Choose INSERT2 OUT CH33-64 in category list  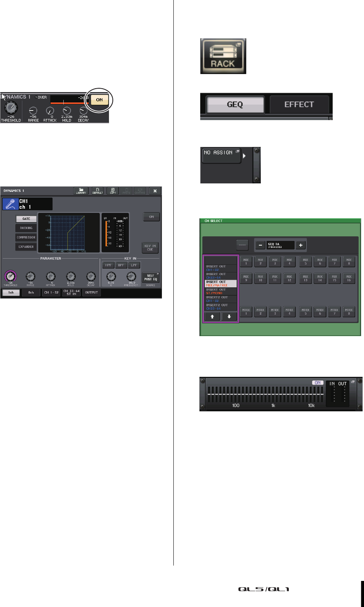click(x=221, y=307)
